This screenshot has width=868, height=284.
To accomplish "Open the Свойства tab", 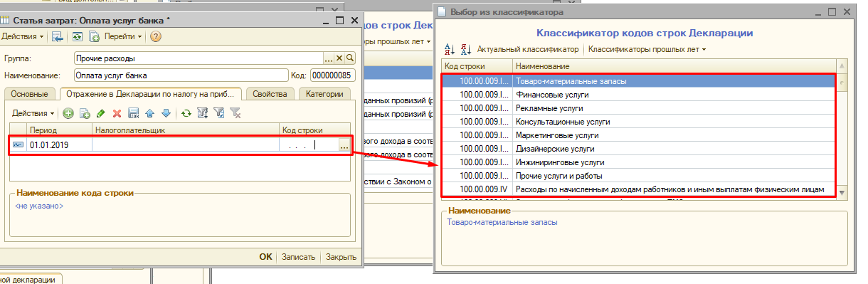I will click(270, 94).
